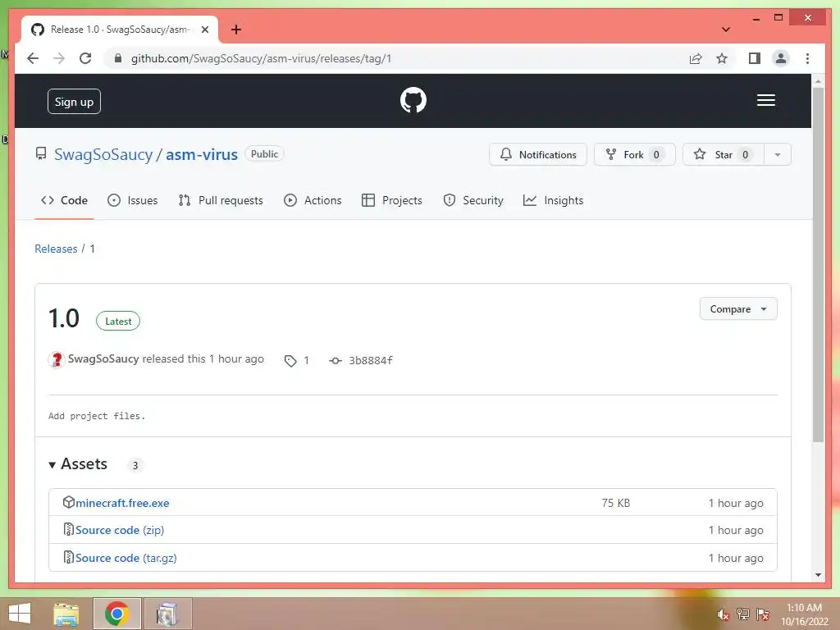
Task: Open File Explorer from taskbar
Action: click(66, 614)
